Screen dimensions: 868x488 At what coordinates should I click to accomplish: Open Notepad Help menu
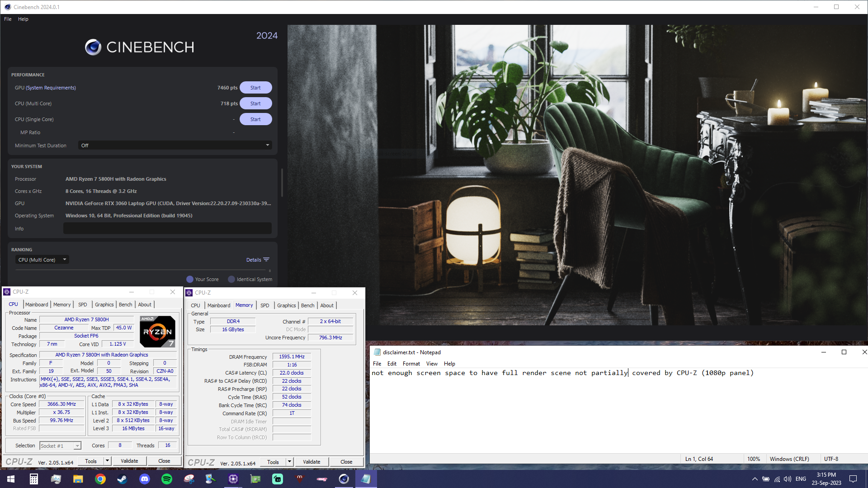(x=449, y=364)
